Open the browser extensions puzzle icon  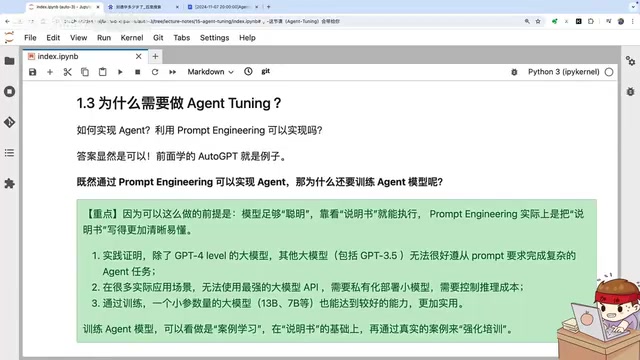tap(591, 21)
